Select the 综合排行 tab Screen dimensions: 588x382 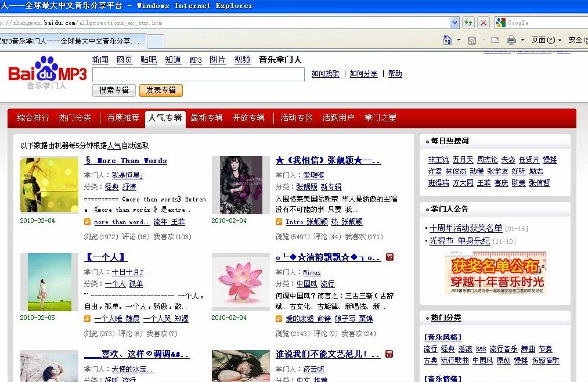[33, 118]
